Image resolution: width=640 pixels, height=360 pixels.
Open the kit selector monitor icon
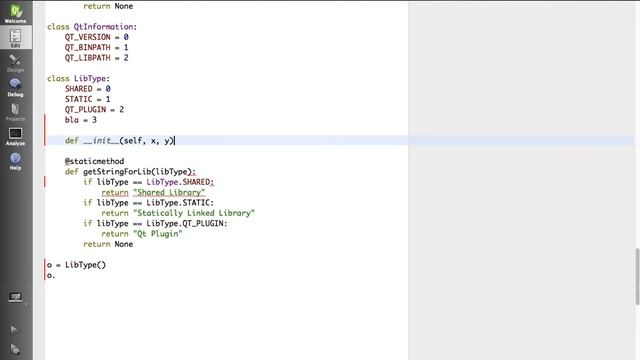click(x=16, y=298)
